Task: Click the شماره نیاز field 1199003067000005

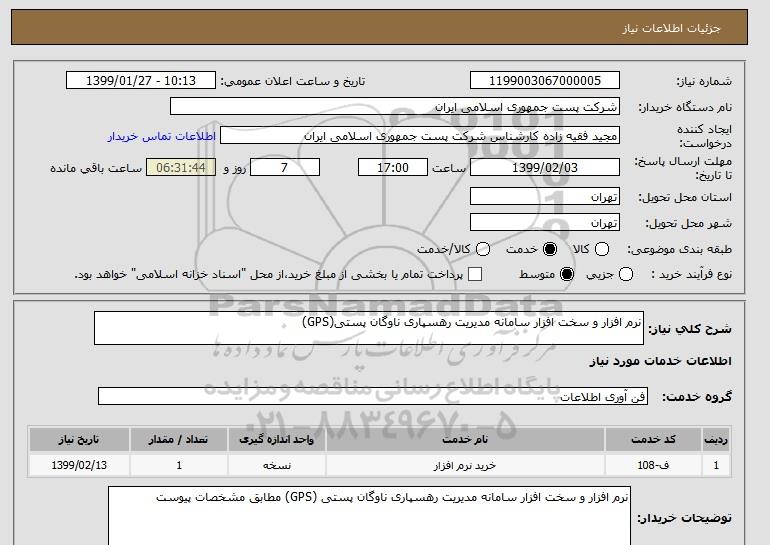Action: pyautogui.click(x=545, y=81)
